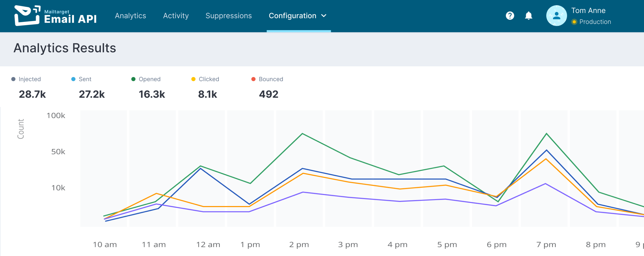Open the notifications bell icon
The image size is (644, 256).
pyautogui.click(x=529, y=16)
